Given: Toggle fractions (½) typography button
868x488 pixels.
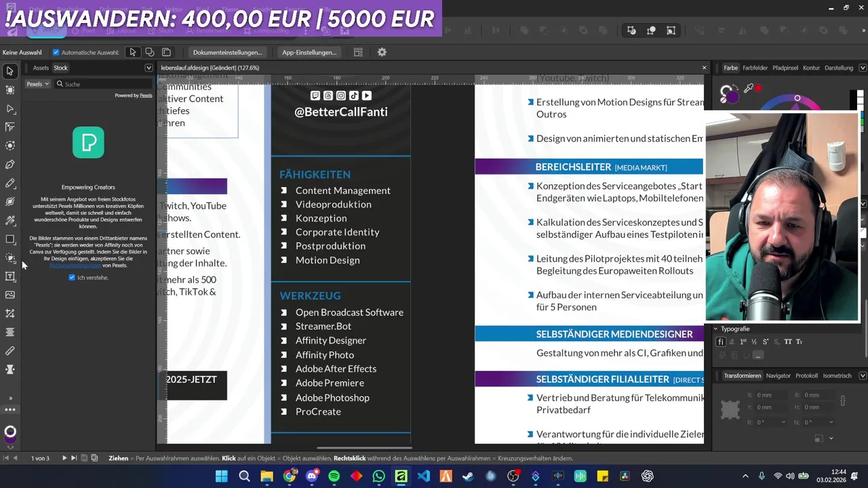Looking at the screenshot, I should pos(754,342).
